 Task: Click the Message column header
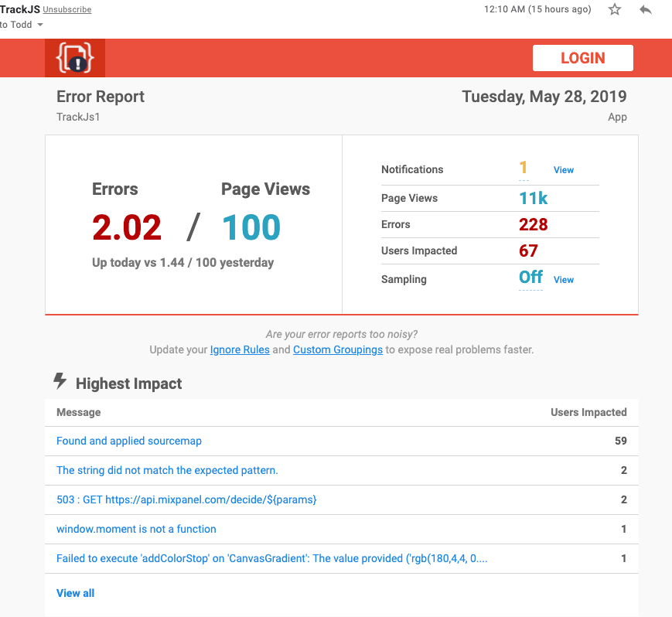[x=78, y=412]
